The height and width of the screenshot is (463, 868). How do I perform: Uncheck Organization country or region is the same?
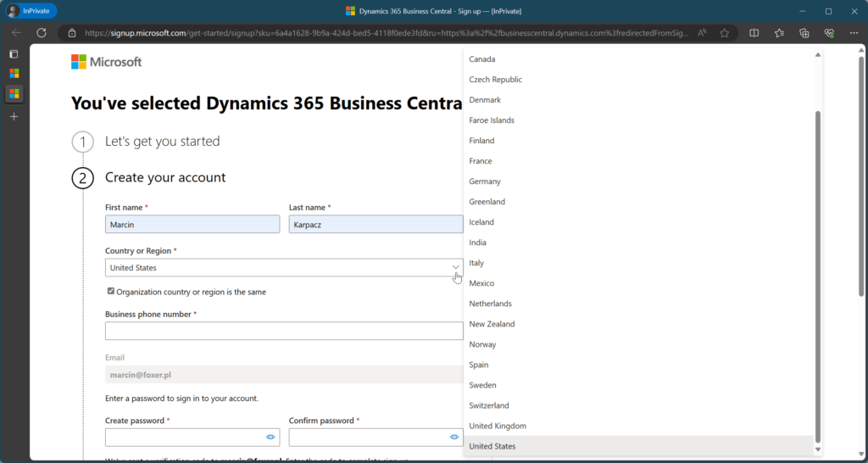coord(111,291)
